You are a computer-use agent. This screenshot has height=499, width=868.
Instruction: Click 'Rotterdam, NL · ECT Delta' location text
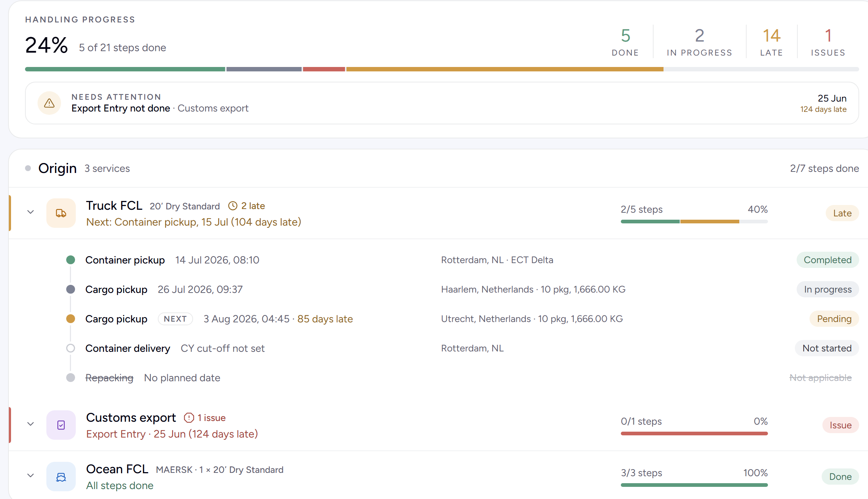pos(497,260)
